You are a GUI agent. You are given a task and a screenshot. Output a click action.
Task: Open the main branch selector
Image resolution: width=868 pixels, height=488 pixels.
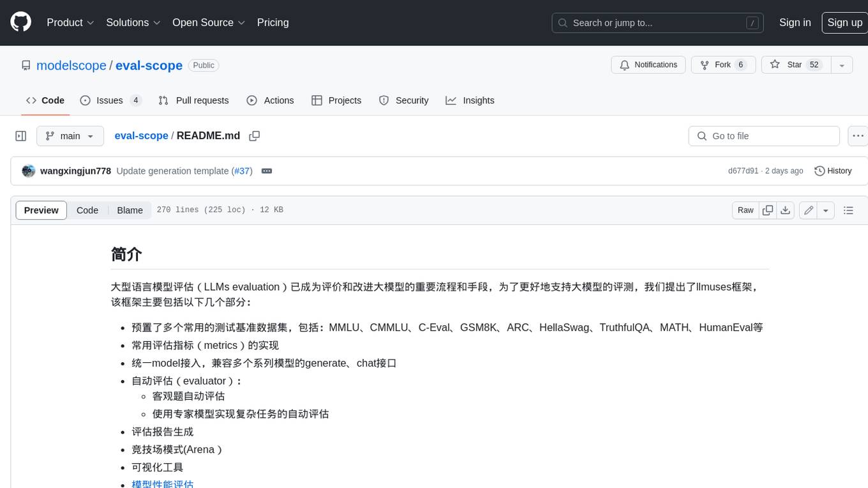70,136
